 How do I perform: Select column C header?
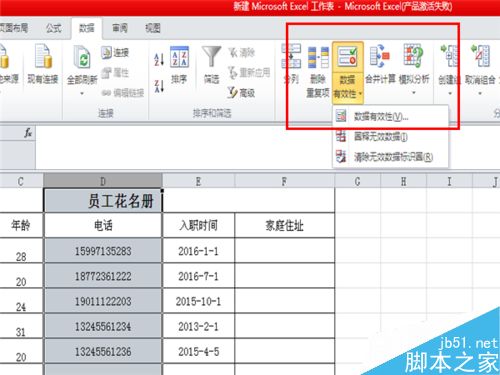pyautogui.click(x=21, y=181)
